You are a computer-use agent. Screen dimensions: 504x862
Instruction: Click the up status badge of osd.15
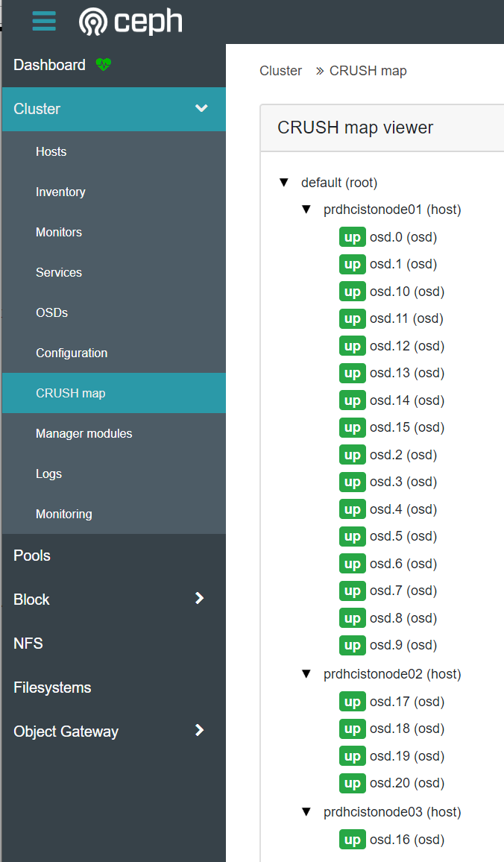353,428
